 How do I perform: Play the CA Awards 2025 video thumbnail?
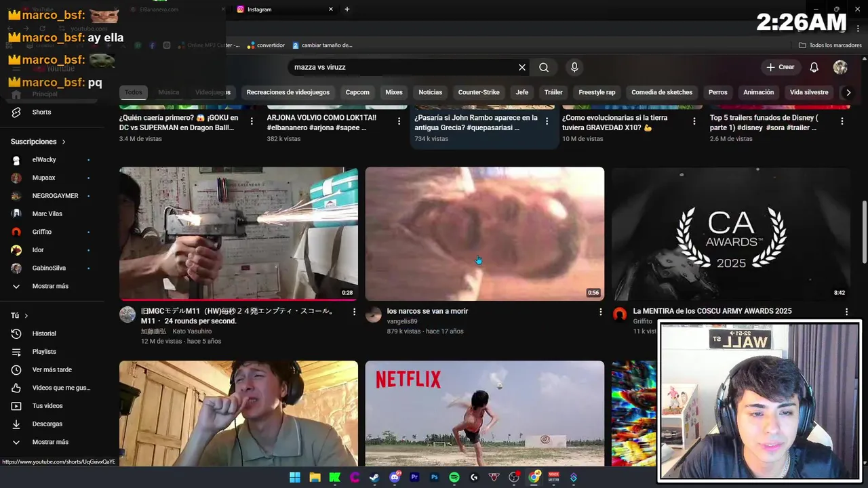coord(731,234)
